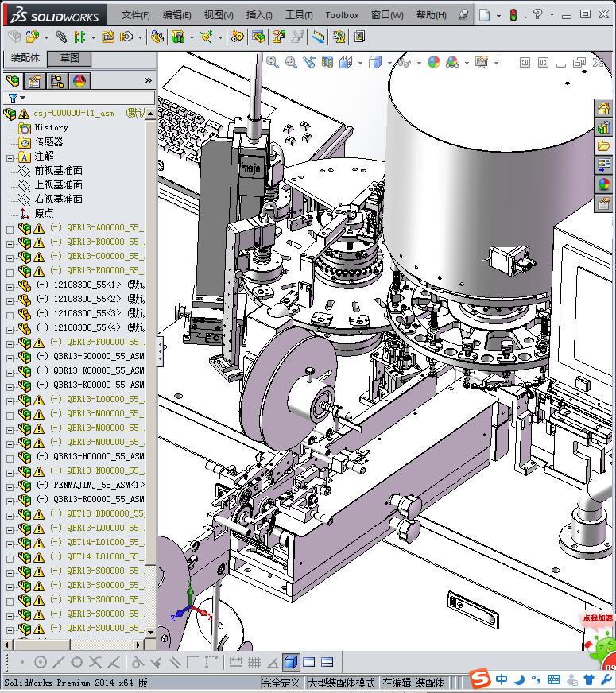Select the 前视基准面 plane in tree
Image resolution: width=616 pixels, height=693 pixels.
(58, 171)
